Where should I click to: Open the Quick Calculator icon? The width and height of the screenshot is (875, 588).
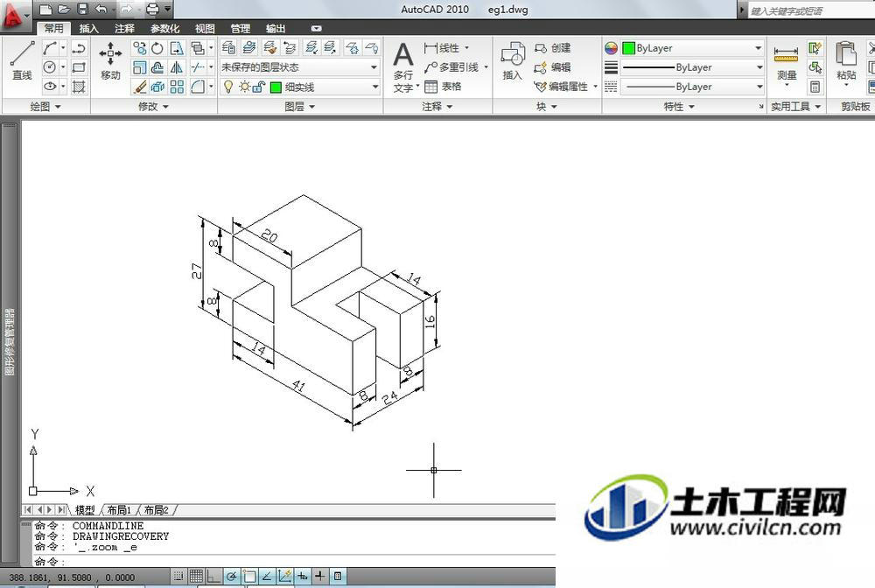(x=815, y=87)
